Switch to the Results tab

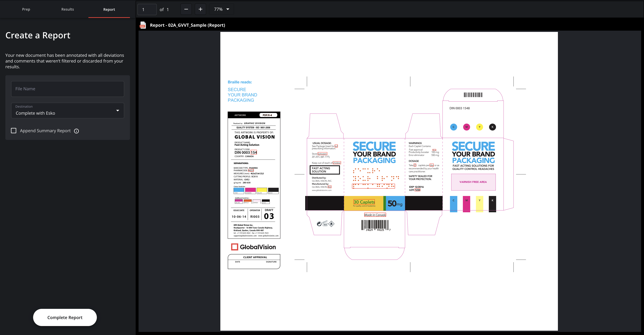[67, 9]
